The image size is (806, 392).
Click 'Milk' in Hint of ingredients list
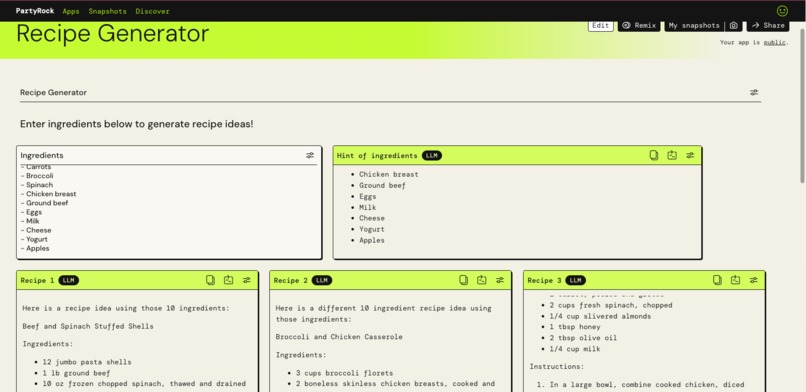[x=368, y=208]
